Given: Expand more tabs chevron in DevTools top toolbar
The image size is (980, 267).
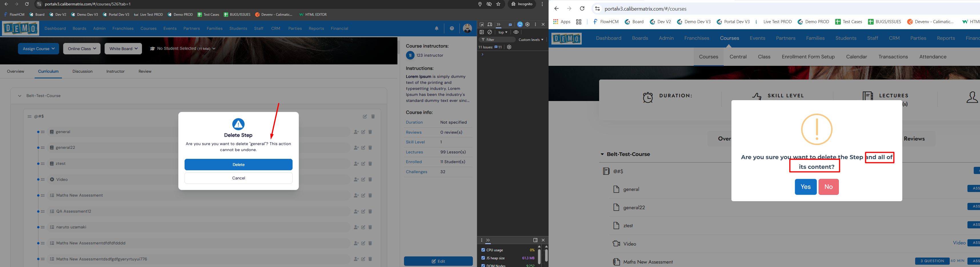Looking at the screenshot, I should [498, 24].
